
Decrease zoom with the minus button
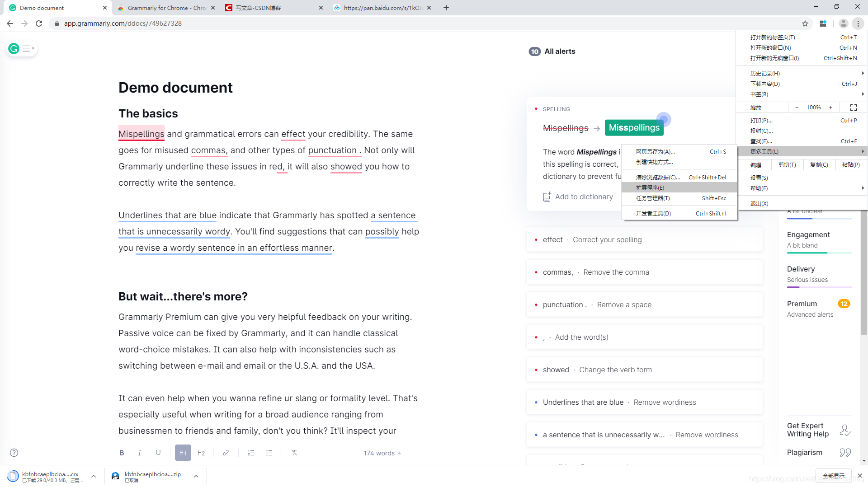(x=797, y=108)
